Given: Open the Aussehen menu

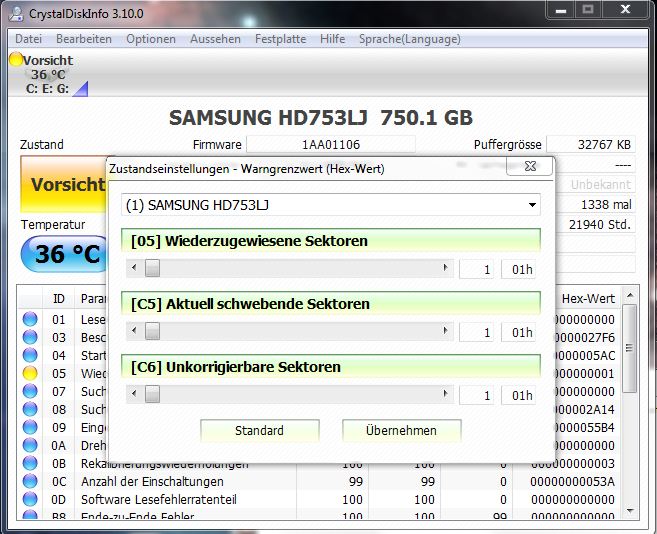Looking at the screenshot, I should click(x=215, y=39).
